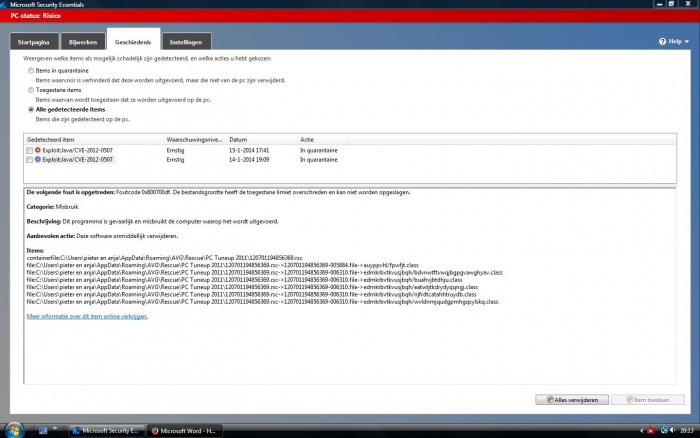Viewport: 700px width, 438px height.
Task: Select 'Toegestane items' radio button
Action: pyautogui.click(x=31, y=90)
